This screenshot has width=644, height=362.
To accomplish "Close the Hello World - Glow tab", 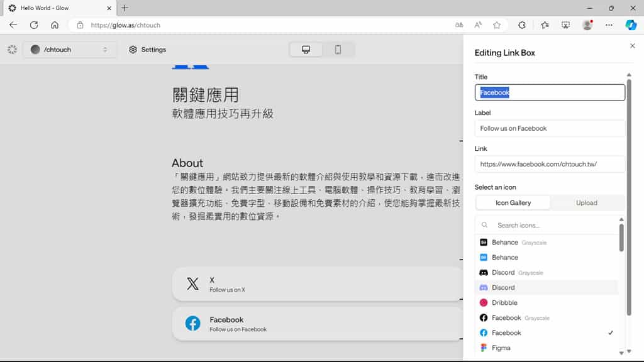I will 109,8.
